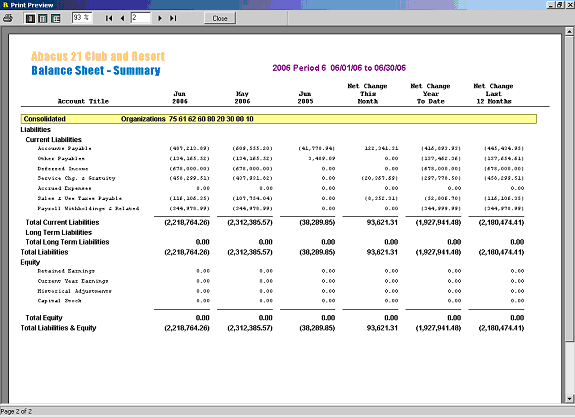This screenshot has height=418, width=575.
Task: Go to the previous page
Action: 122,18
